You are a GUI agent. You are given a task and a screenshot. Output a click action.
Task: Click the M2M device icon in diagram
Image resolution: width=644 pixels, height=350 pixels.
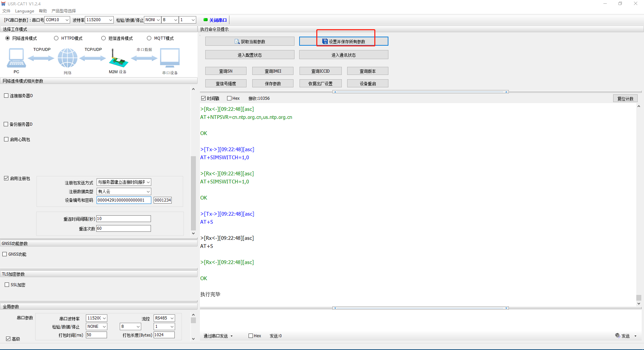[118, 59]
